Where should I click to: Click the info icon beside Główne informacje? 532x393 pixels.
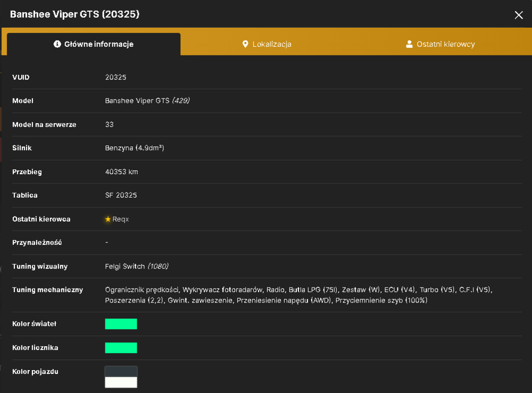[x=57, y=44]
